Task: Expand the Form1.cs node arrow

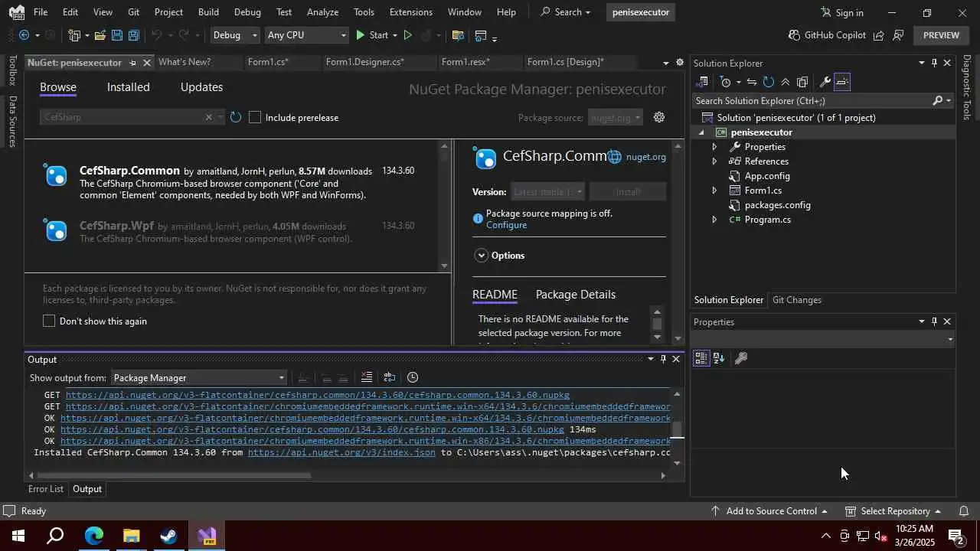Action: pyautogui.click(x=714, y=191)
